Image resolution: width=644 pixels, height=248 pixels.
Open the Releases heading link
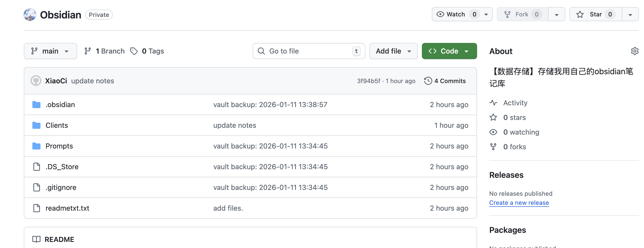coord(506,175)
